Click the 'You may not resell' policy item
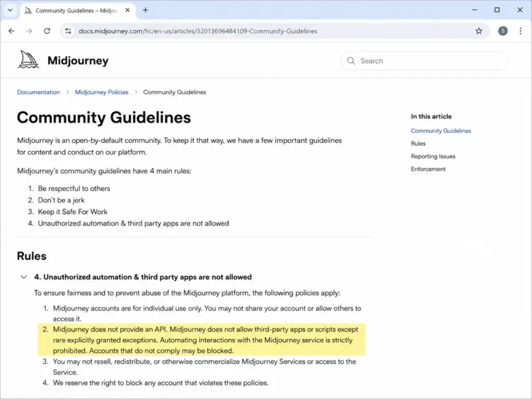This screenshot has width=532, height=399. click(204, 367)
